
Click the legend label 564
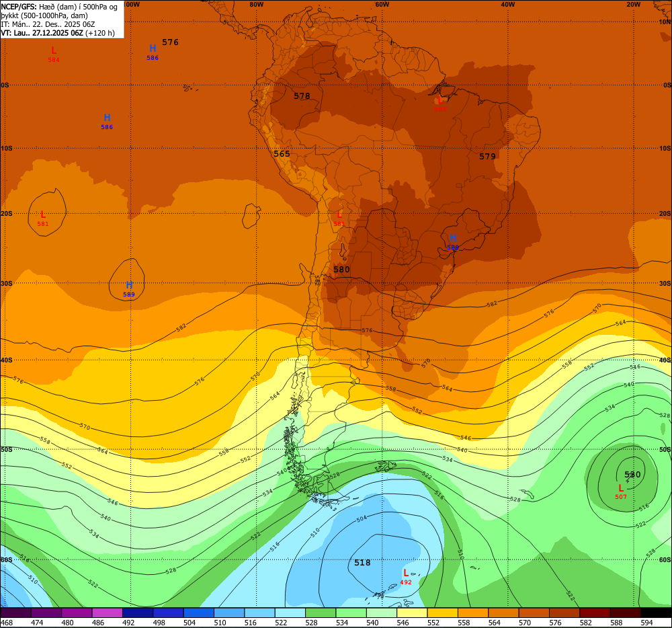[494, 623]
